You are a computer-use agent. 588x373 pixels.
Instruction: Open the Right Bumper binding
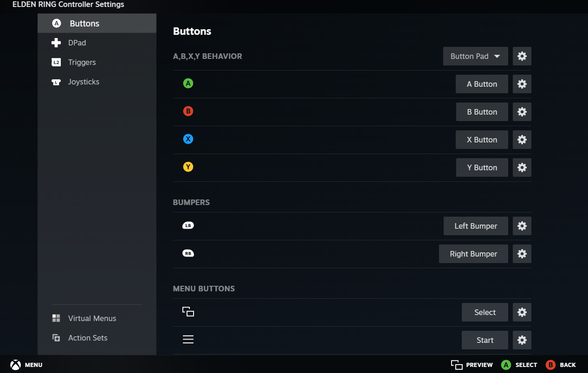click(x=473, y=254)
